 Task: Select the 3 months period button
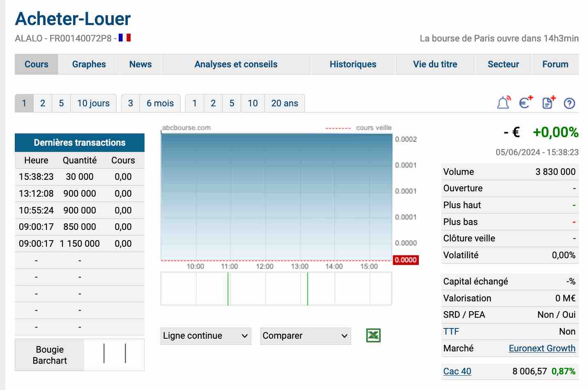[131, 103]
